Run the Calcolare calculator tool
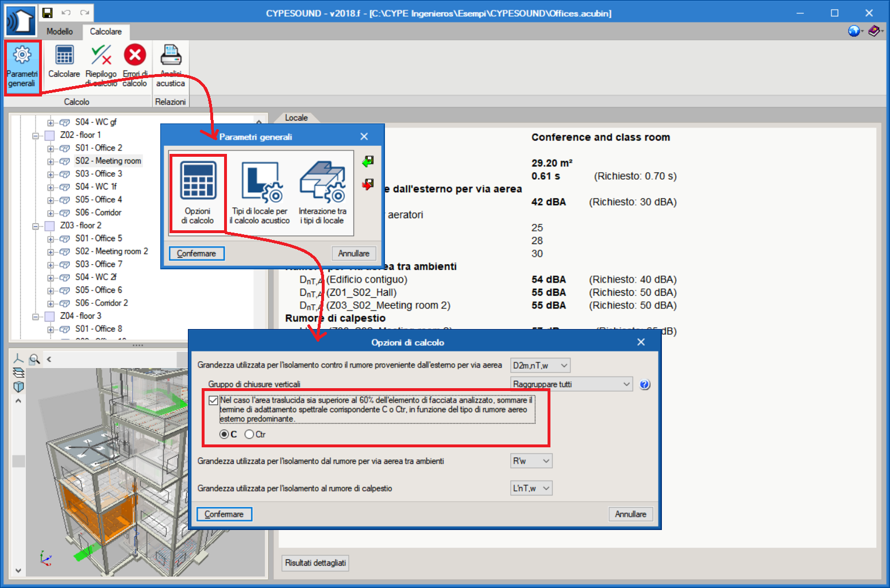The width and height of the screenshot is (890, 588). [64, 62]
